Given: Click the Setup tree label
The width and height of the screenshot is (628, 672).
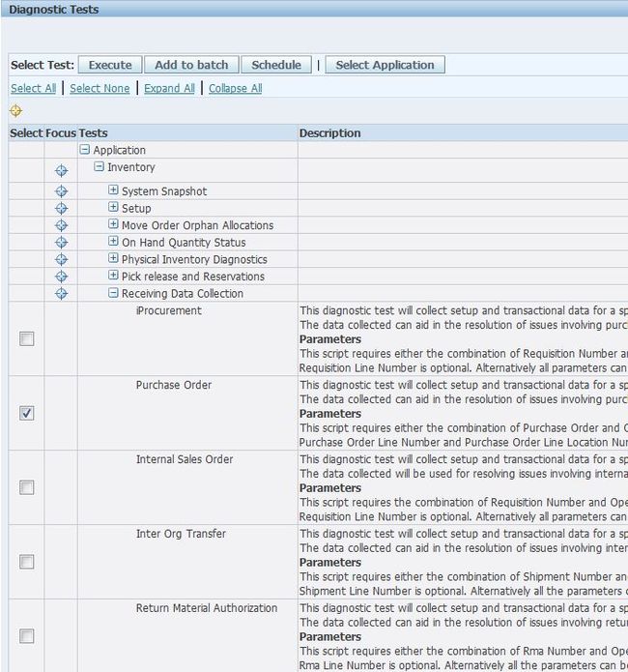Looking at the screenshot, I should (x=136, y=209).
